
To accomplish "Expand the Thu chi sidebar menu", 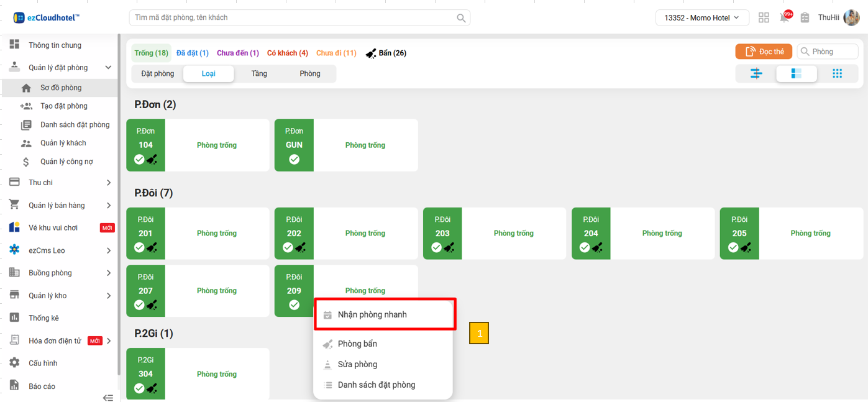I will 60,183.
